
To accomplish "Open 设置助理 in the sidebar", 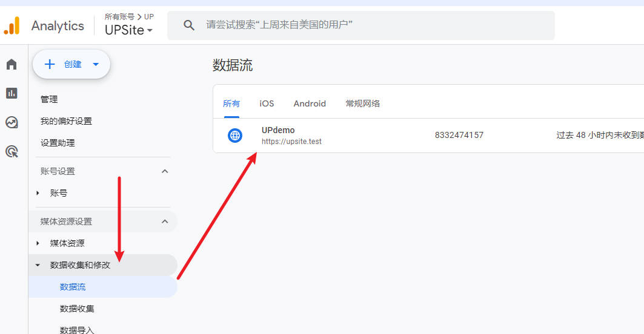I will click(58, 143).
